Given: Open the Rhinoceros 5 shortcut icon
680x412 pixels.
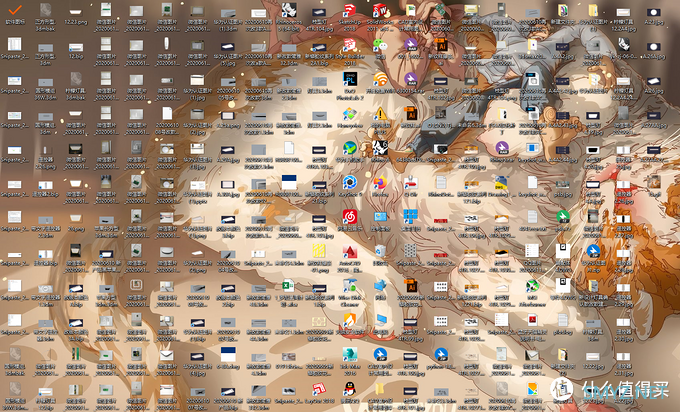Looking at the screenshot, I should [x=289, y=10].
